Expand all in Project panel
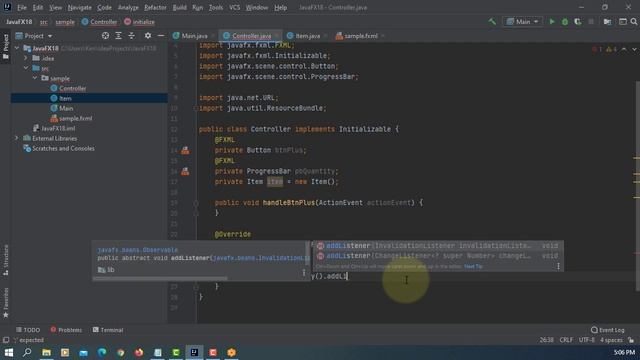Image resolution: width=640 pixels, height=360 pixels. click(118, 36)
